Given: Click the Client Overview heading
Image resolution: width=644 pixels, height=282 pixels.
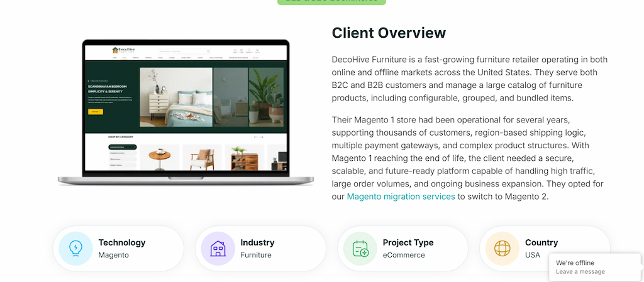Looking at the screenshot, I should pyautogui.click(x=389, y=33).
